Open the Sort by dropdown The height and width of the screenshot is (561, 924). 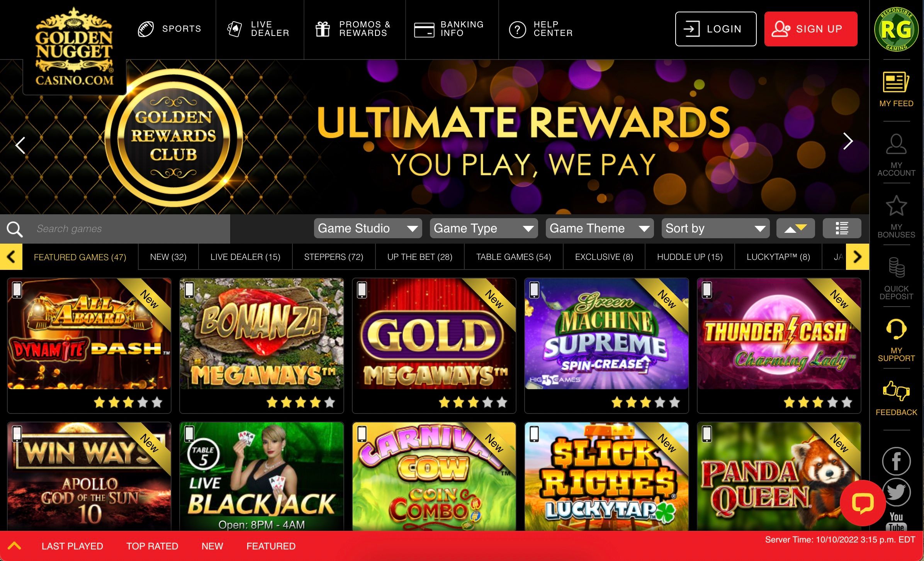(x=715, y=228)
